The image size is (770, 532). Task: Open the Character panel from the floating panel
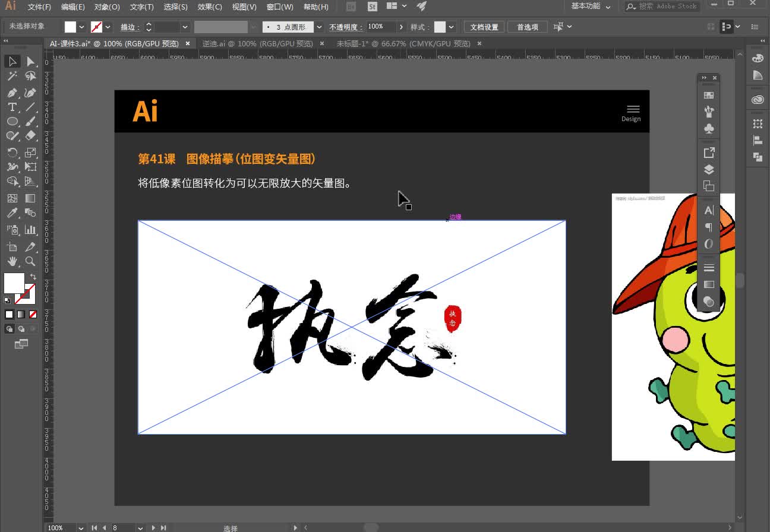pyautogui.click(x=708, y=210)
